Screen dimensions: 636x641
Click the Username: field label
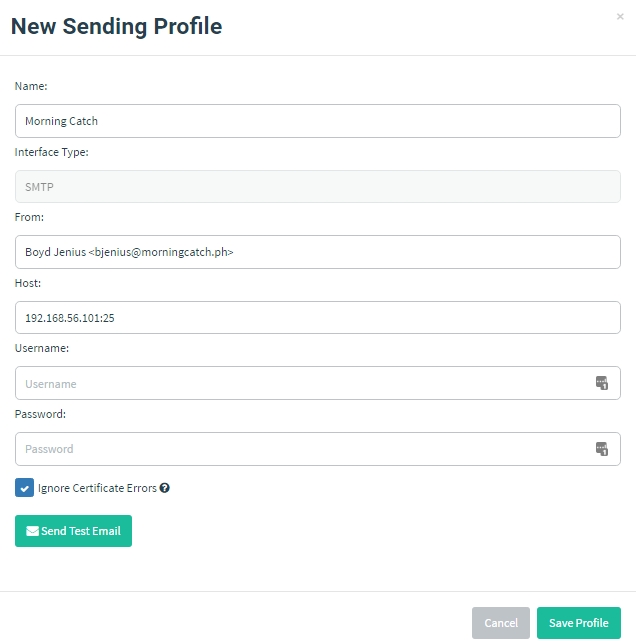[x=41, y=348]
